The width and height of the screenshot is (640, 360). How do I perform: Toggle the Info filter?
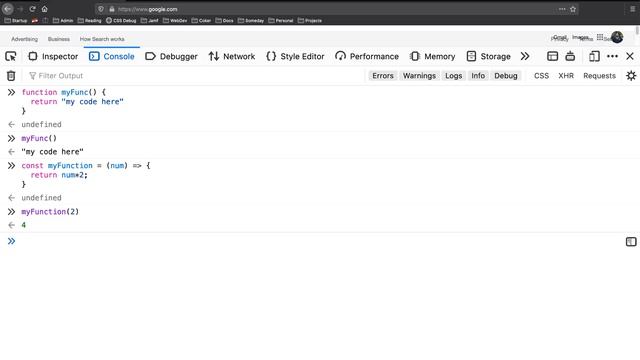coord(478,76)
